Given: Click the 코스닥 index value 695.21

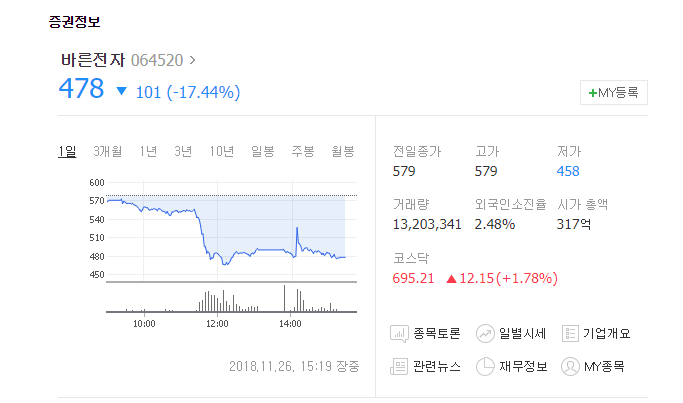Looking at the screenshot, I should pyautogui.click(x=413, y=278).
